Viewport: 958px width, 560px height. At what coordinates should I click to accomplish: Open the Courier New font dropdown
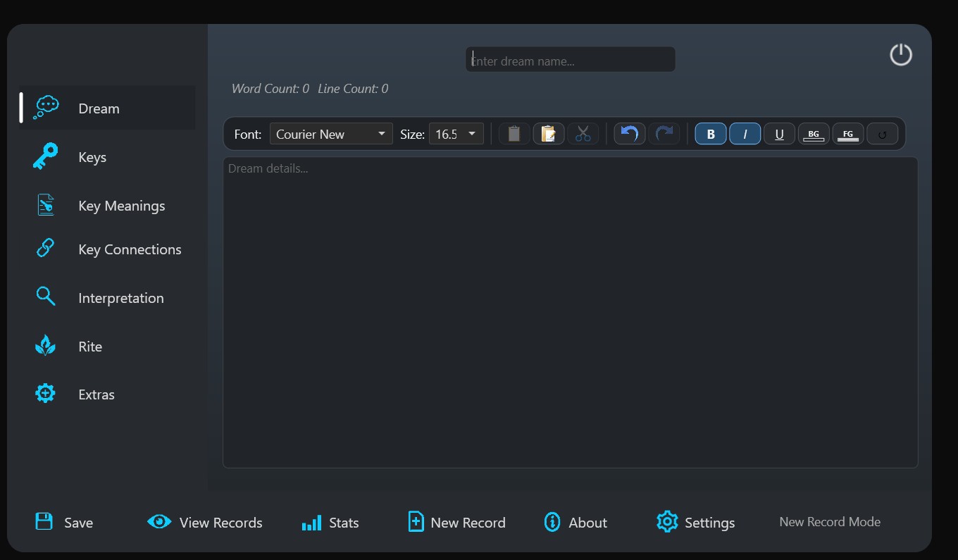(331, 134)
